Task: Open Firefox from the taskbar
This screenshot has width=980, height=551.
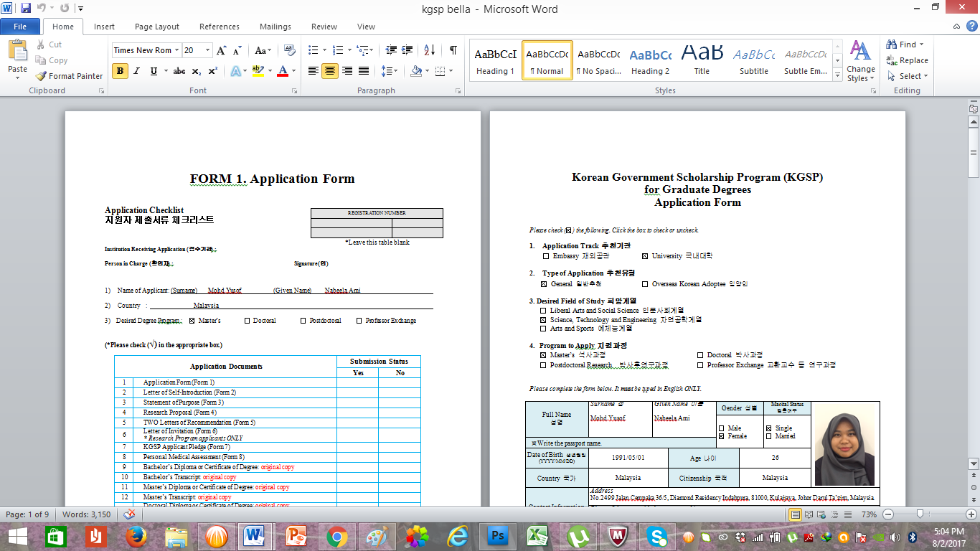Action: [x=136, y=536]
